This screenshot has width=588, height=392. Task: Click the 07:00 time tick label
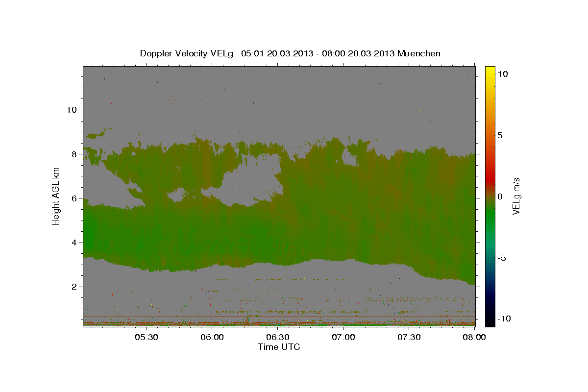click(343, 337)
